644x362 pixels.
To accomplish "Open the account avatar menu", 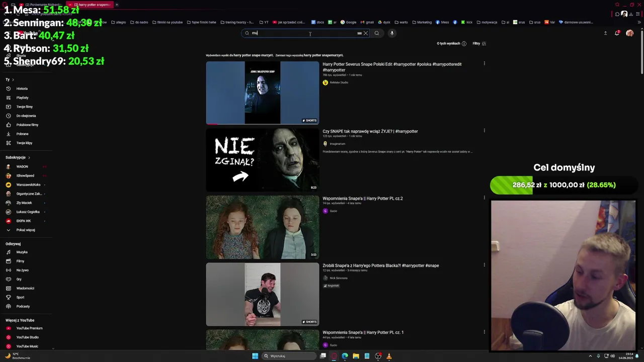I will point(629,33).
